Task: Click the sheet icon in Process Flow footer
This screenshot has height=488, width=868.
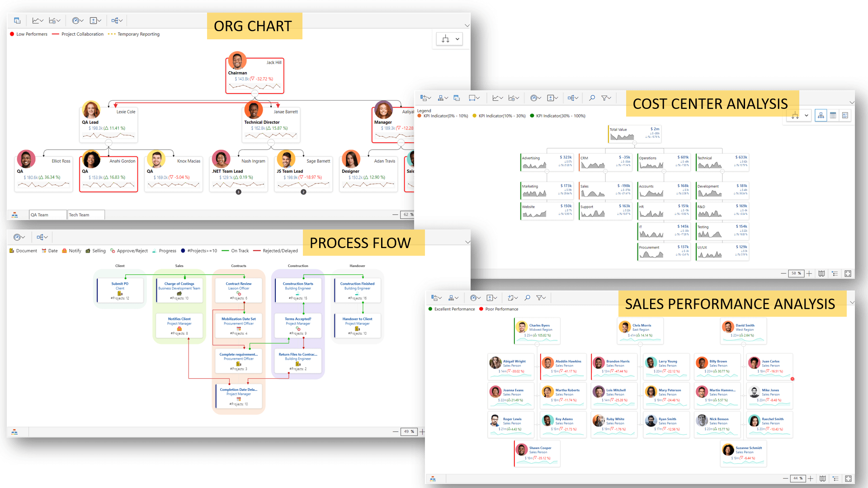Action: pyautogui.click(x=14, y=432)
